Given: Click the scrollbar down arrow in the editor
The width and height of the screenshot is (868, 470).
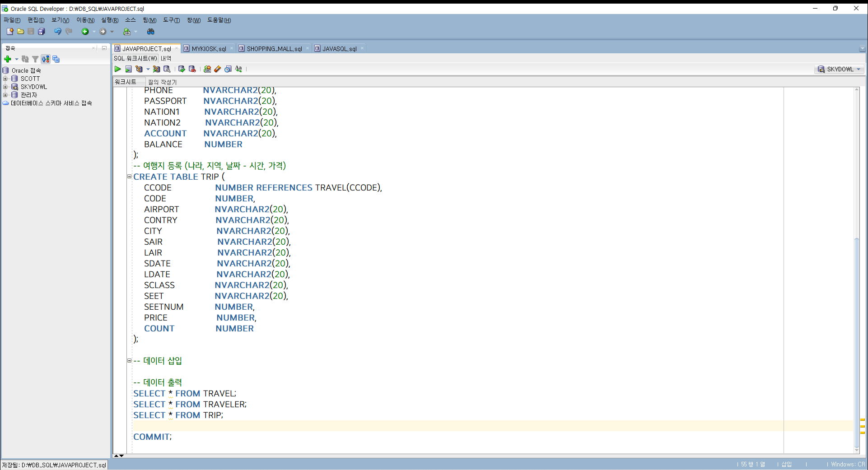Looking at the screenshot, I should pos(857,450).
